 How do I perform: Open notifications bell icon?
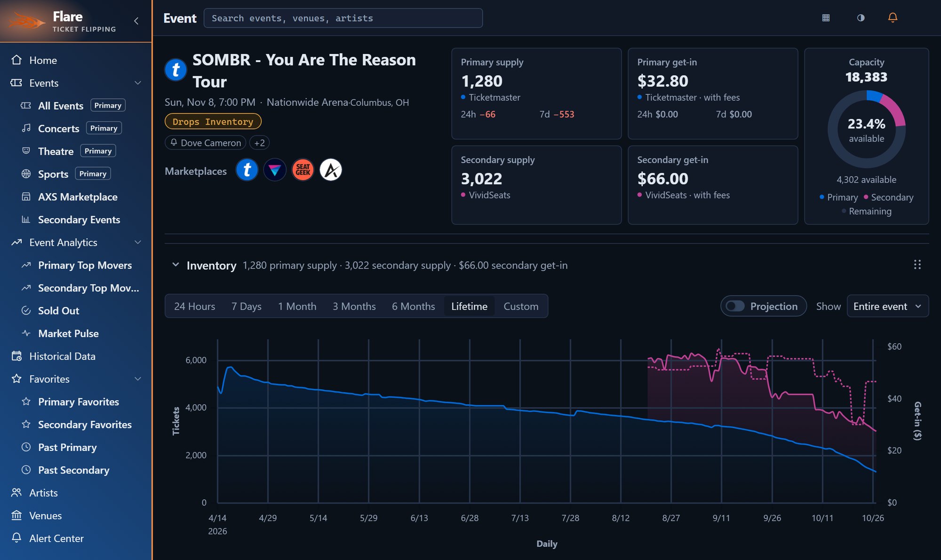pos(893,18)
